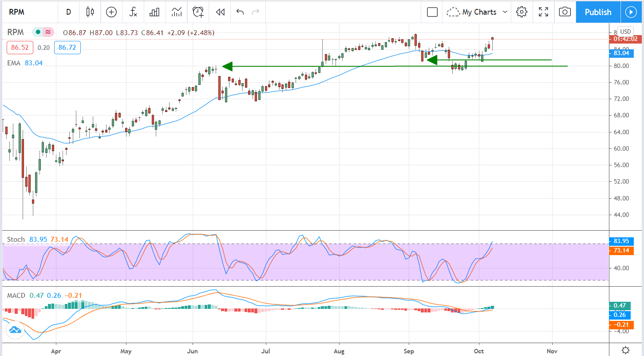Click the blue 86.72 buy price button

click(x=67, y=47)
